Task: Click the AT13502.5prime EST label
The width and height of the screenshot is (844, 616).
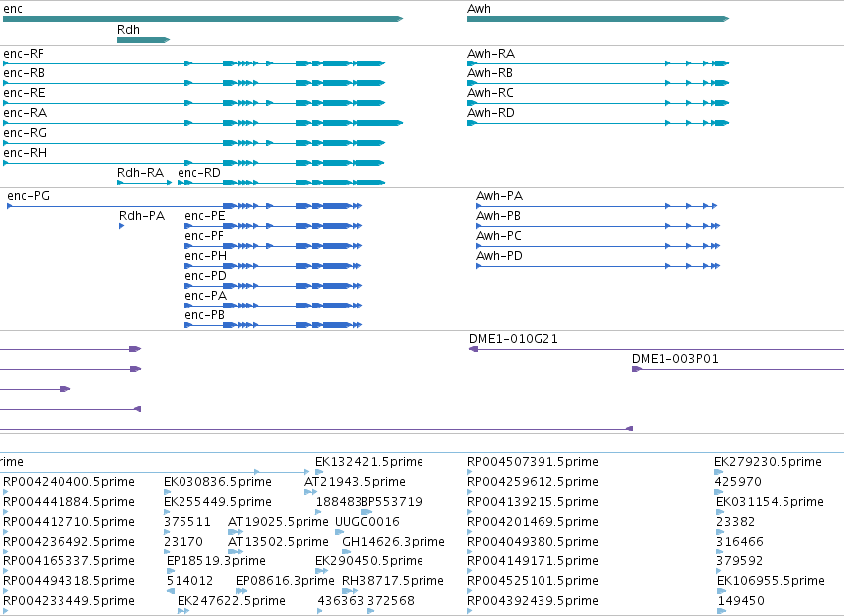Action: [x=279, y=542]
